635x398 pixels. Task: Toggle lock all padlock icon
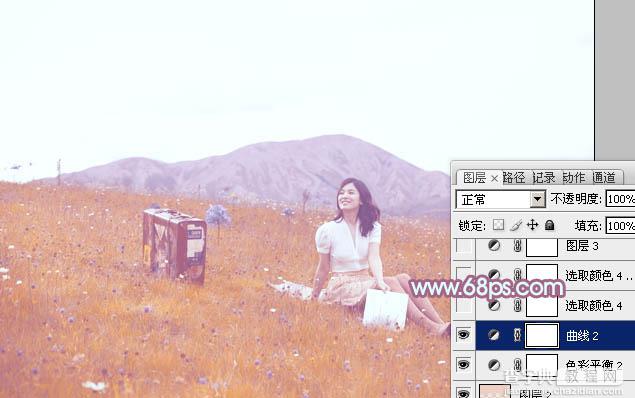(x=550, y=225)
